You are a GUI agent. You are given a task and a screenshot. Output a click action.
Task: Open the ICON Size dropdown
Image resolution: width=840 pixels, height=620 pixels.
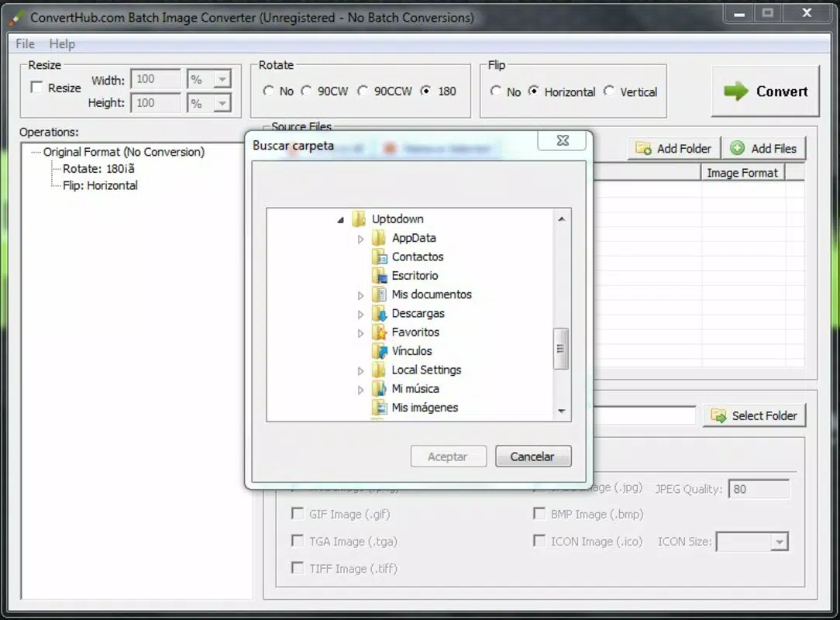[x=779, y=542]
